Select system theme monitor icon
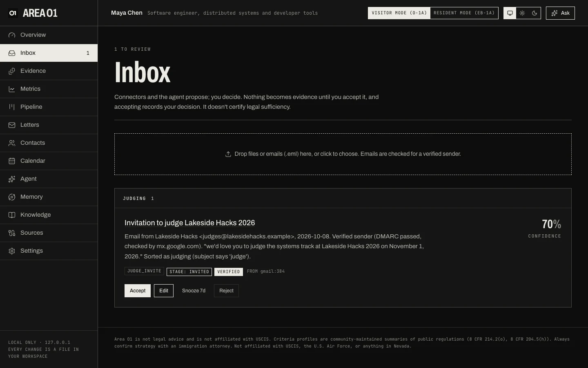This screenshot has height=368, width=588. coord(510,13)
